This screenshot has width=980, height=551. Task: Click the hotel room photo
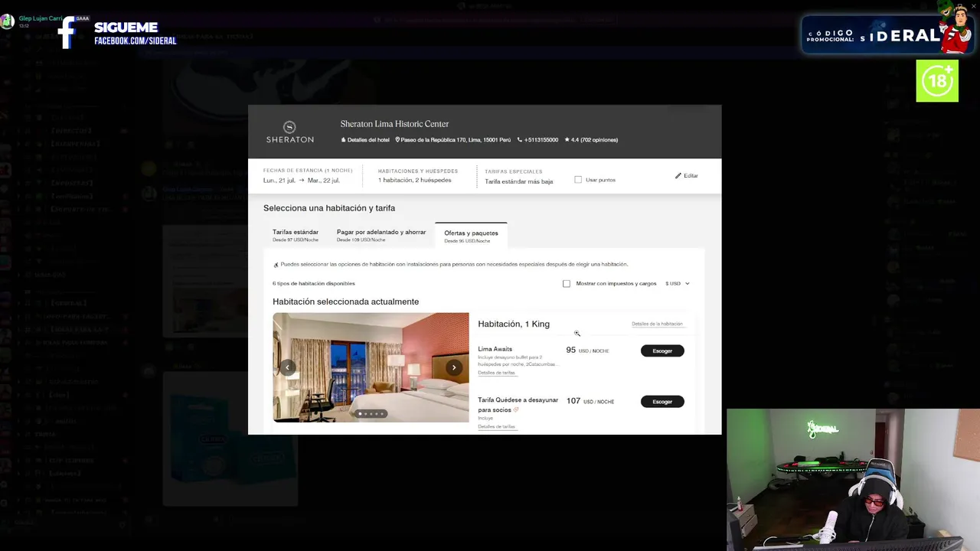pos(371,367)
